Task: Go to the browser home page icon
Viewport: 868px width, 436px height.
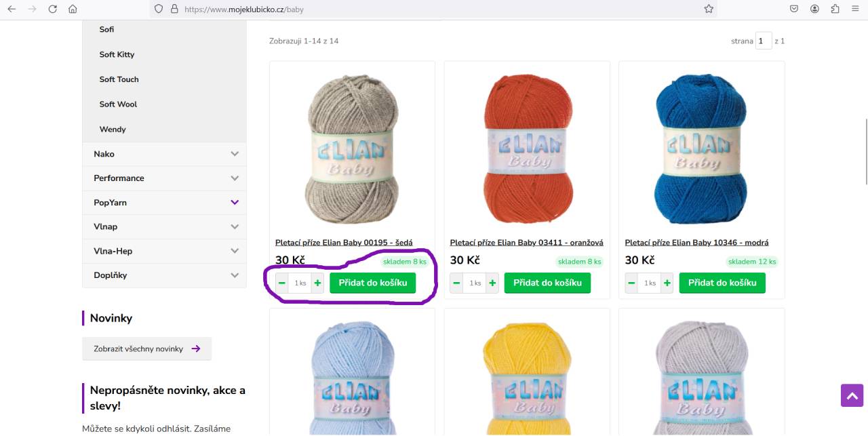Action: [73, 9]
